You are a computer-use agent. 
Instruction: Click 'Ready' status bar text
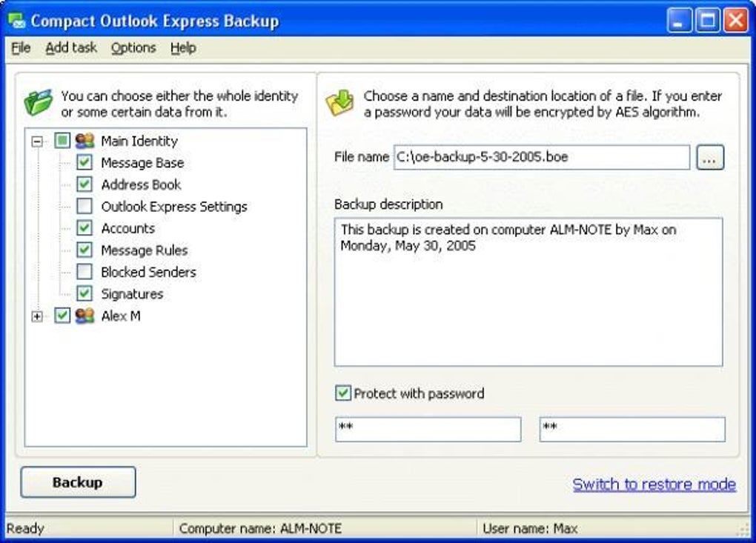pos(25,528)
